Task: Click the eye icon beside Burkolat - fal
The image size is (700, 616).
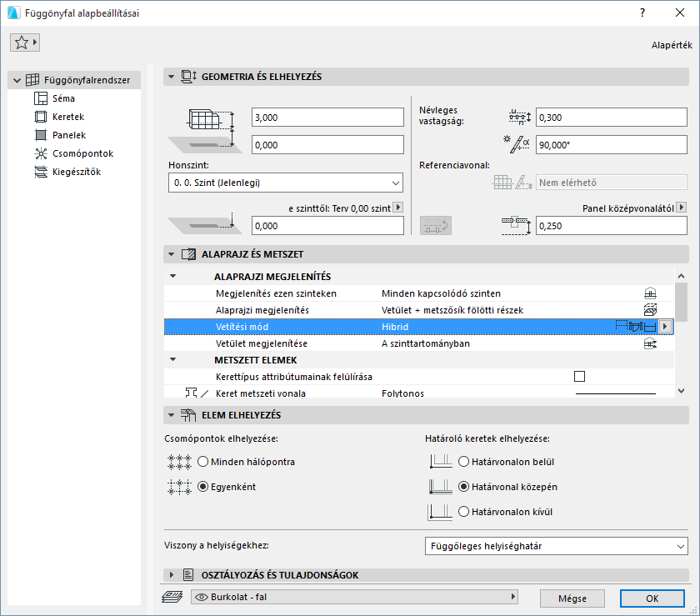Action: coord(198,596)
